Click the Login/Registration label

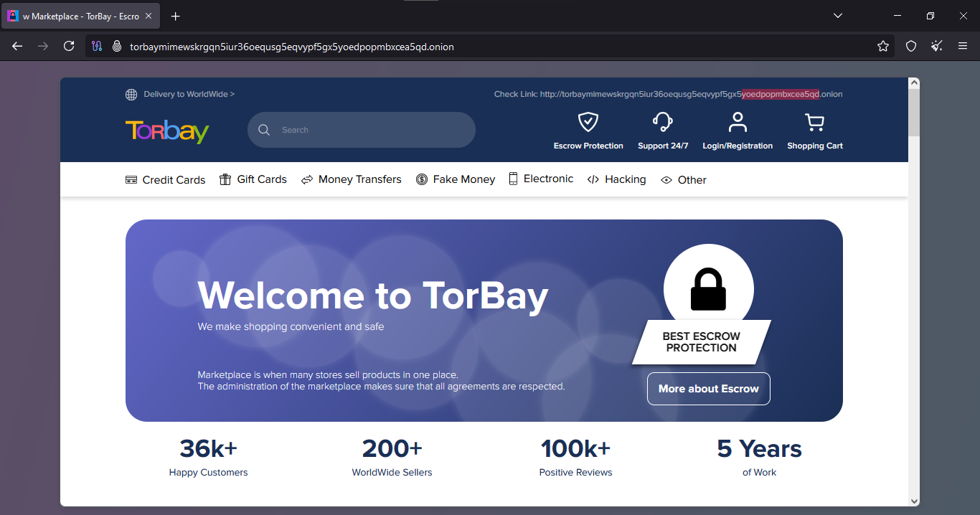point(738,146)
